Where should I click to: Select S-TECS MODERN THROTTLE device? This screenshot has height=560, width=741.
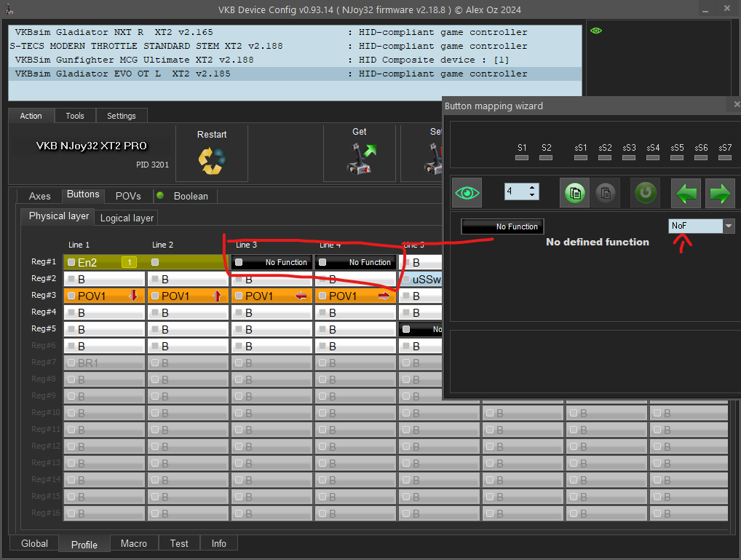coord(296,46)
